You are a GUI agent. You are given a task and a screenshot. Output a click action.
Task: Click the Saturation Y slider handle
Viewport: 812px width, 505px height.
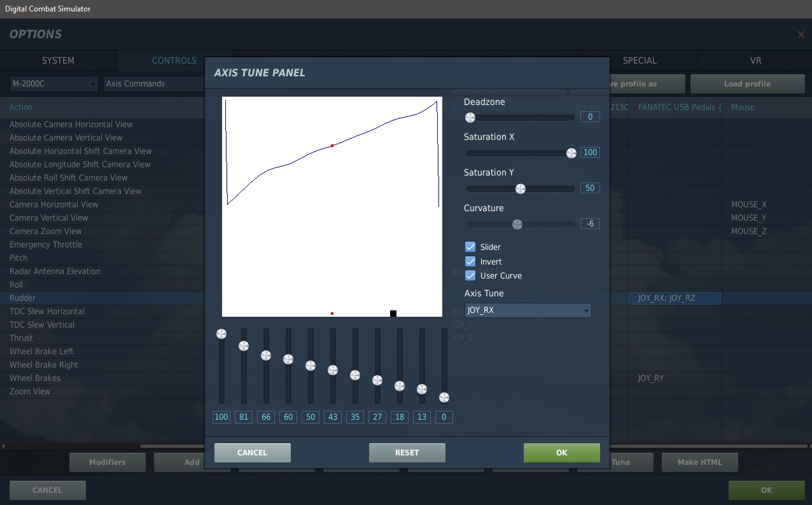coord(521,189)
